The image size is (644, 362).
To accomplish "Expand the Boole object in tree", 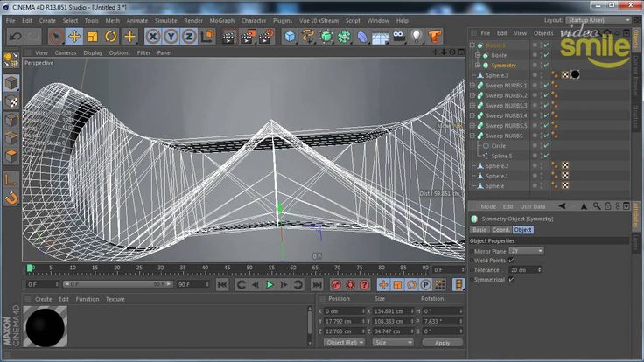I will (x=478, y=55).
